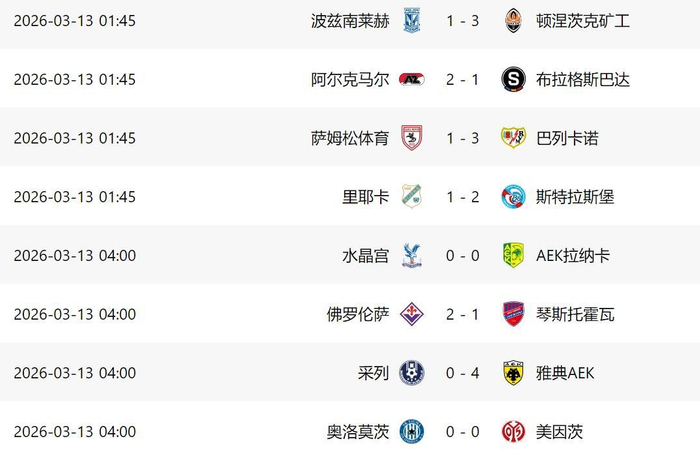Click the Strasbourg crest beside 斯特拉斯堡
This screenshot has width=700, height=456.
(x=513, y=197)
